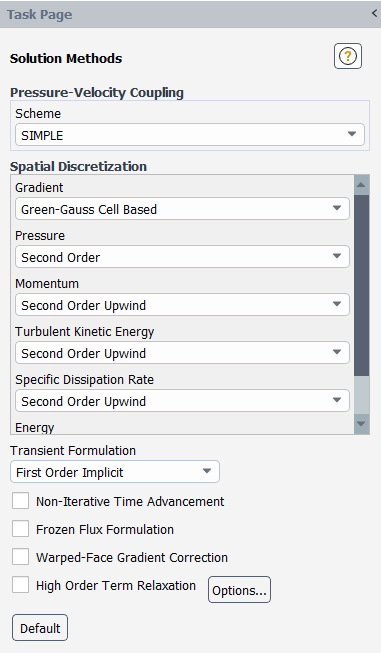The height and width of the screenshot is (653, 381).
Task: Click the Default button
Action: (40, 628)
